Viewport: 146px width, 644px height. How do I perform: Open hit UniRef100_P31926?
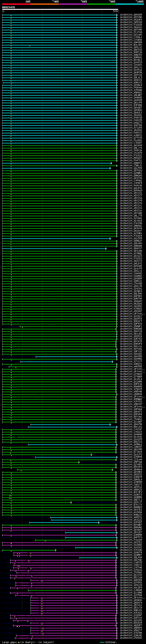coord(131,25)
